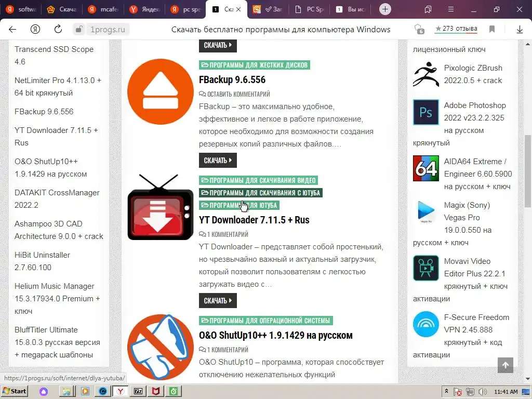Click F-Secure Freedom VPN icon
The width and height of the screenshot is (532, 399).
coord(426,324)
